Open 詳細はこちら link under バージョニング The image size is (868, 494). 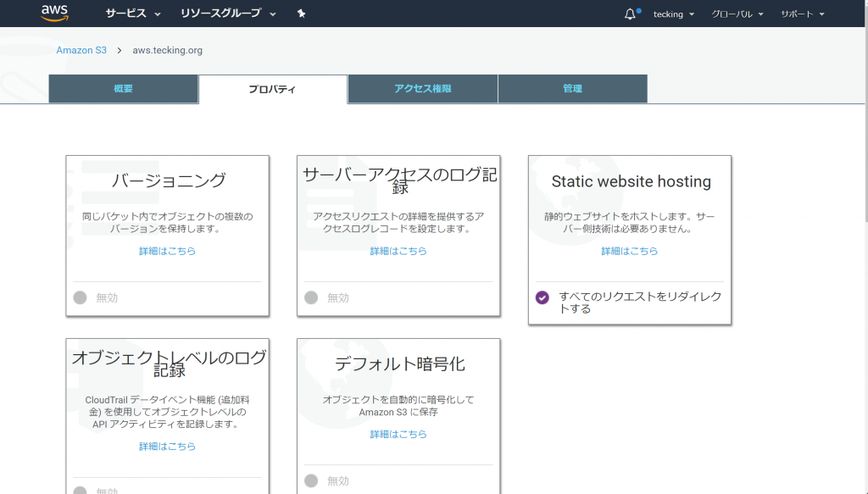coord(167,251)
